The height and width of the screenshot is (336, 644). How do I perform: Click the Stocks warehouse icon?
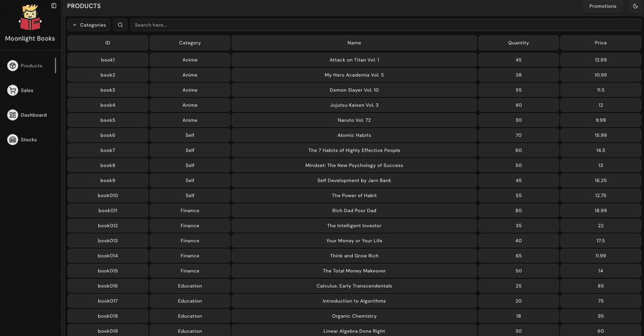click(x=13, y=139)
